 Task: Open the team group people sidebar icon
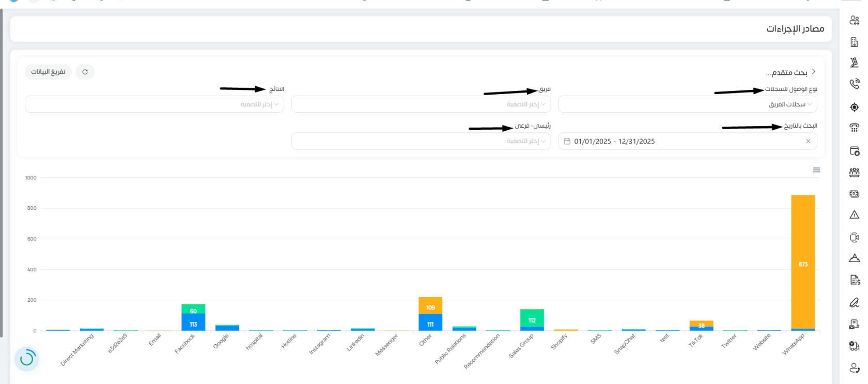tap(855, 173)
